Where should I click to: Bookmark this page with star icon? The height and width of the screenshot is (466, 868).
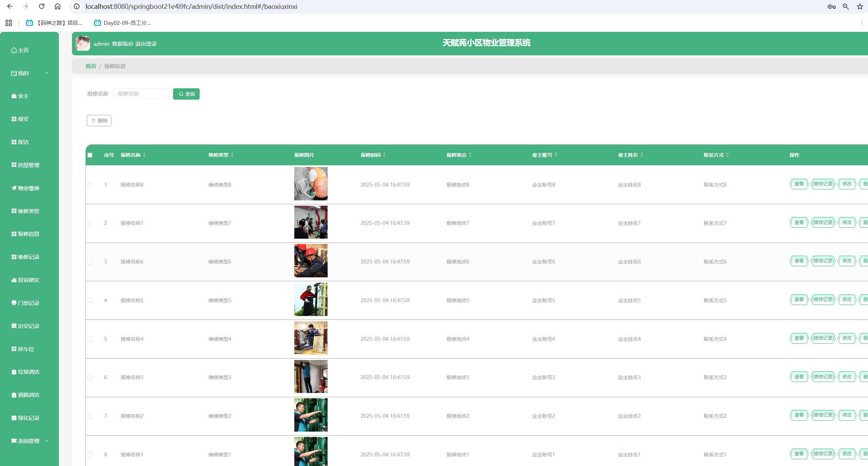tap(860, 6)
